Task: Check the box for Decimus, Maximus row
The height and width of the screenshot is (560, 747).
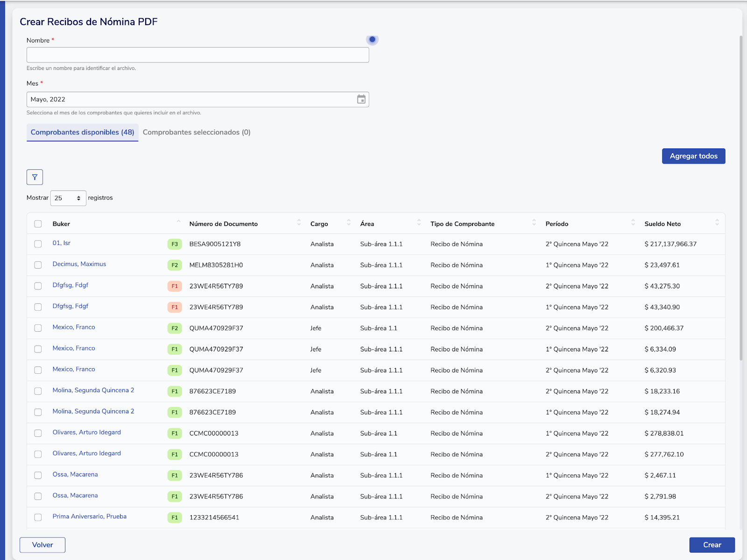Action: pos(38,265)
